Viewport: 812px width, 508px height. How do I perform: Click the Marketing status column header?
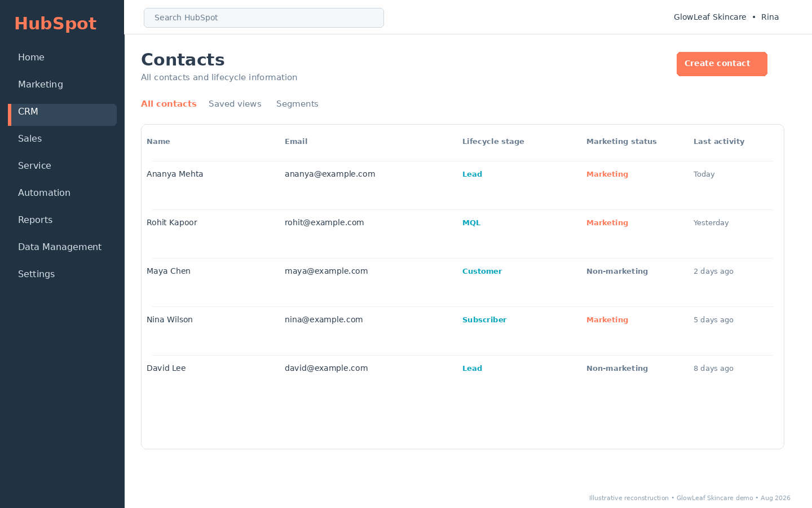click(621, 142)
